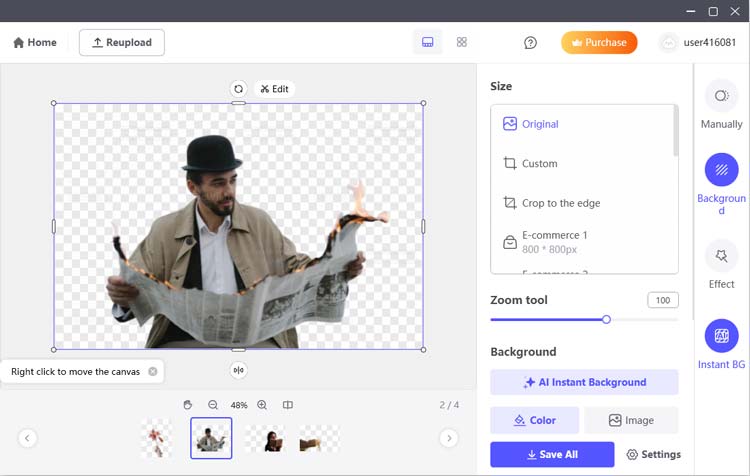Screen dimensions: 750x476
Task: Switch to grid view mode
Action: (462, 42)
